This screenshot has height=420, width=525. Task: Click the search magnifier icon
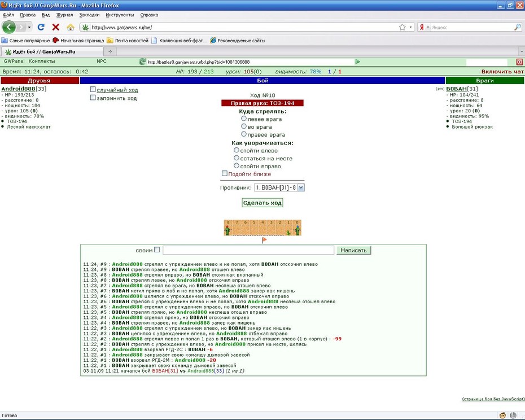(518, 27)
